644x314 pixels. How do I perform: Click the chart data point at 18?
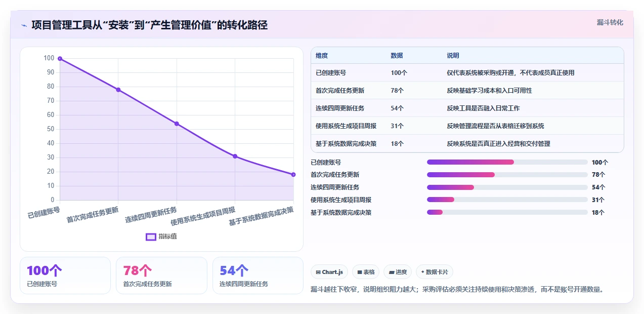(293, 175)
